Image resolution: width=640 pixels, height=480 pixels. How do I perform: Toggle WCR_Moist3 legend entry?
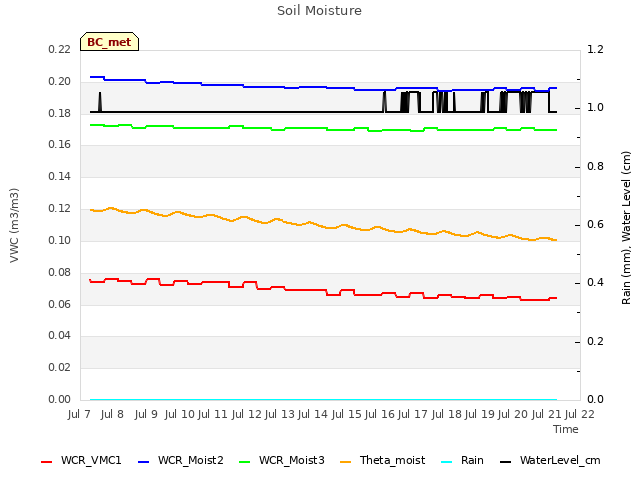point(281,460)
